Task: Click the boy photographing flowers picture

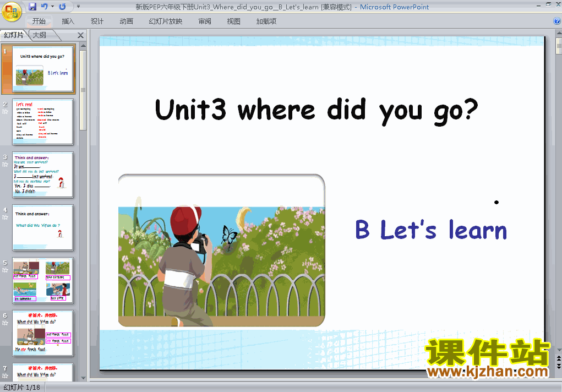Action: pos(221,251)
